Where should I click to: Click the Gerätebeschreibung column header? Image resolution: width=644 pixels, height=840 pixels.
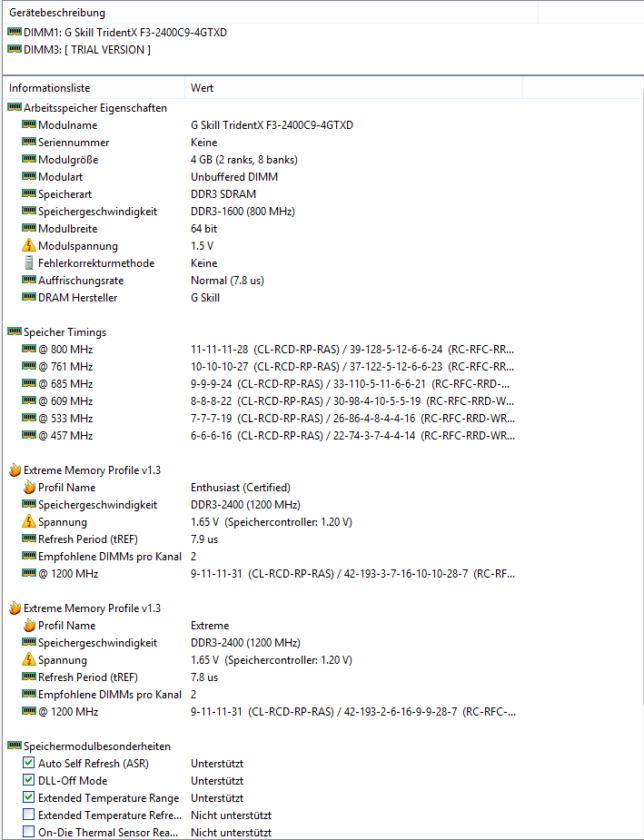[x=270, y=13]
